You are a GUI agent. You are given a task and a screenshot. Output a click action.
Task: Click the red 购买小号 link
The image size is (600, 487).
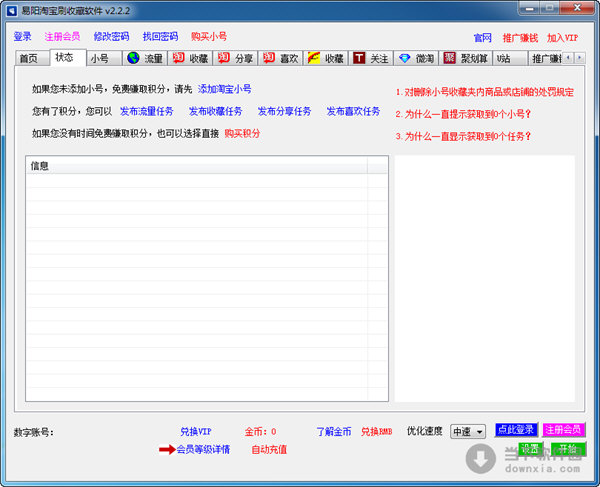tap(209, 37)
